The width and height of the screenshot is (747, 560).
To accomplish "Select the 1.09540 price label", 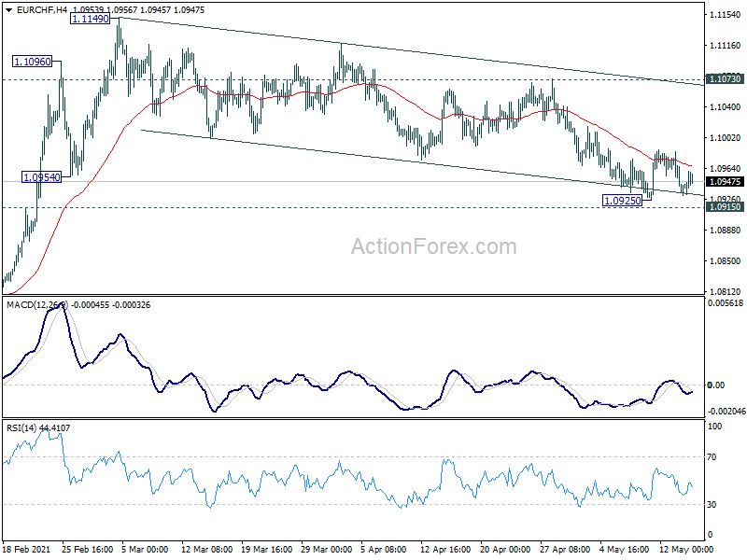I will point(42,177).
